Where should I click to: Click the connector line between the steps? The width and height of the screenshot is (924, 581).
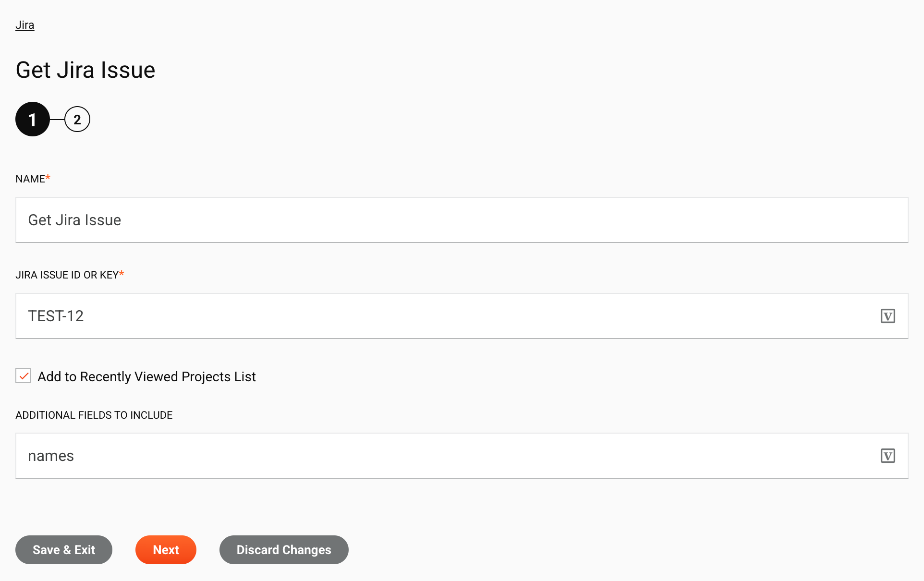point(57,120)
